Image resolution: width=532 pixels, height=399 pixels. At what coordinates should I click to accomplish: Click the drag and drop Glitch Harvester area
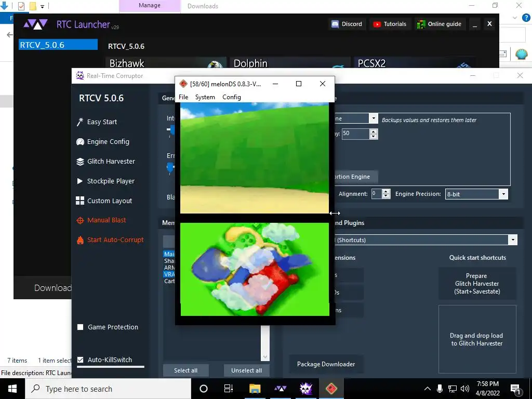(x=477, y=339)
